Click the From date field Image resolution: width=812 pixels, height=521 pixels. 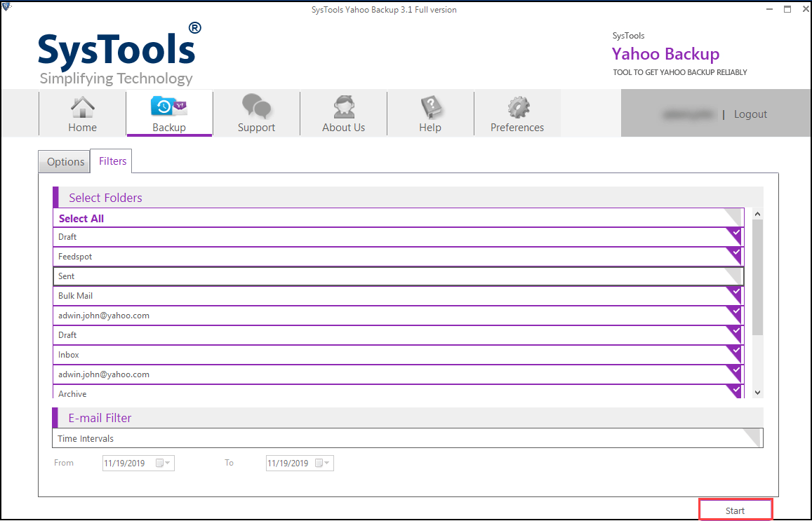point(138,463)
